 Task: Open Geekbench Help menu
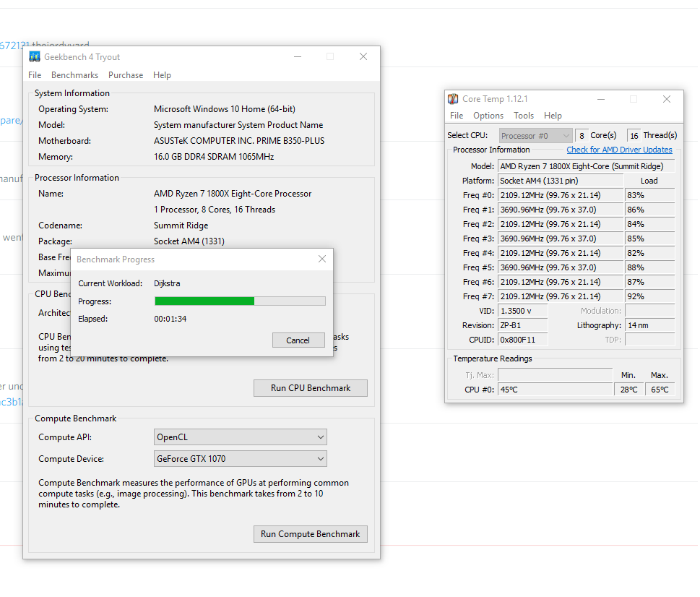pyautogui.click(x=162, y=75)
